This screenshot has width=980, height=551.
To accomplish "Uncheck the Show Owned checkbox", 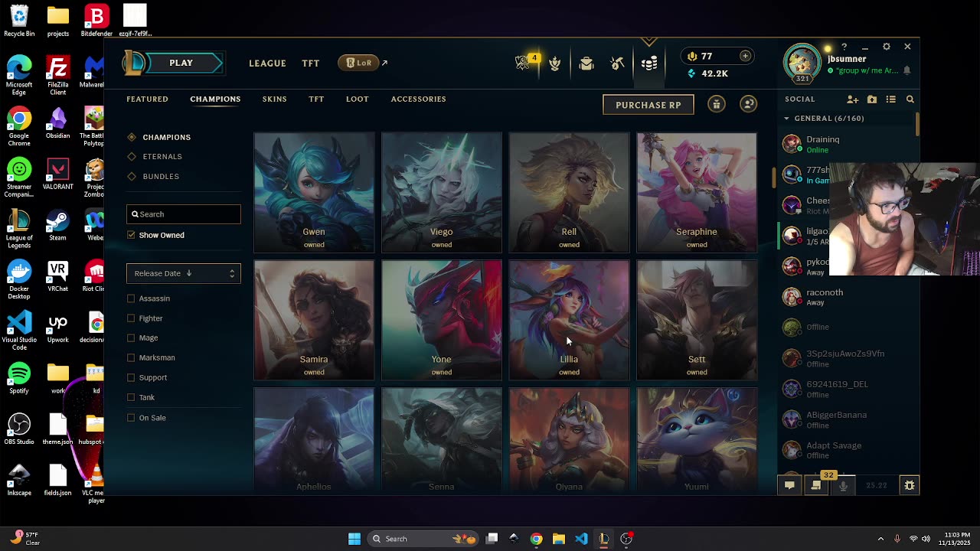I will point(131,235).
